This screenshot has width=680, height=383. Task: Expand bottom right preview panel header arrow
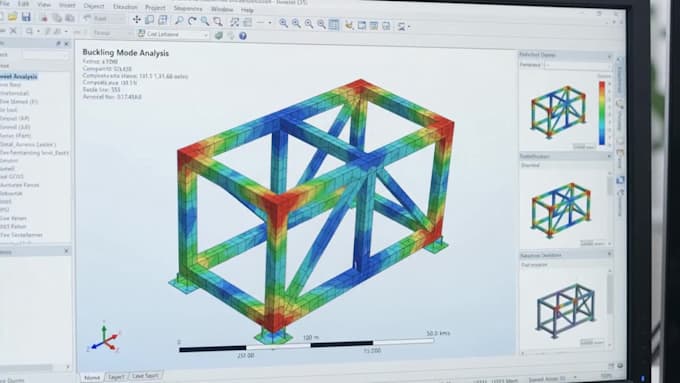point(609,255)
